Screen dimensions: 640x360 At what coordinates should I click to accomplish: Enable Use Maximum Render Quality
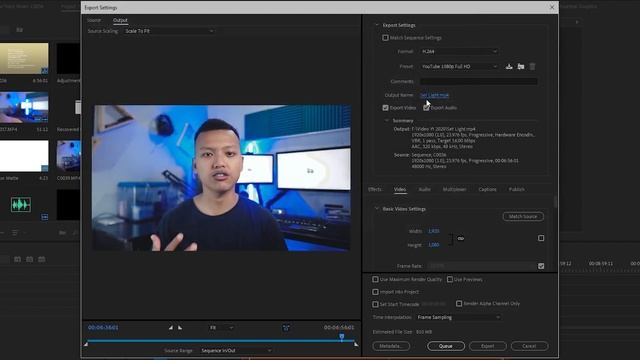(375, 279)
